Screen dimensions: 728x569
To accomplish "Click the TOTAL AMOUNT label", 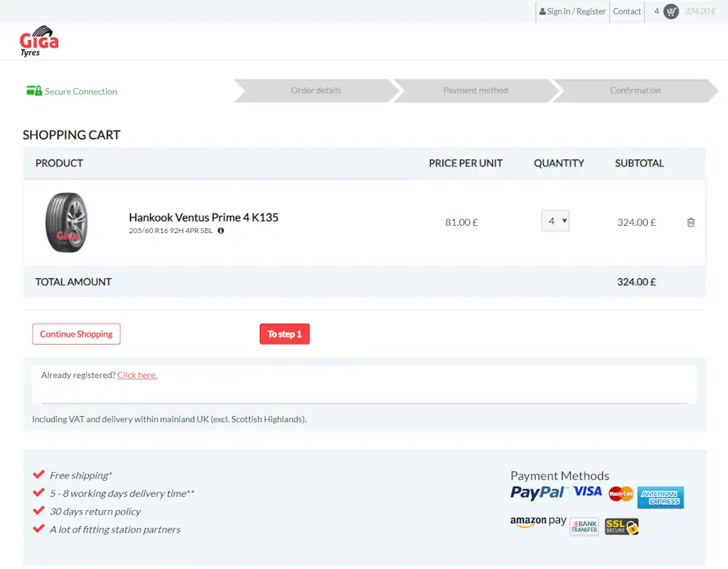I will 74,282.
